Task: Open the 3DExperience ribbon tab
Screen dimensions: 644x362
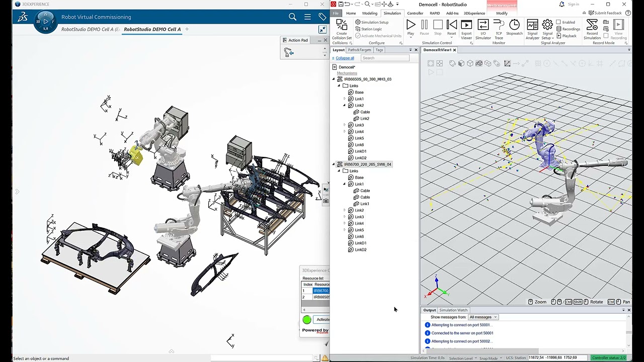Action: tap(474, 13)
